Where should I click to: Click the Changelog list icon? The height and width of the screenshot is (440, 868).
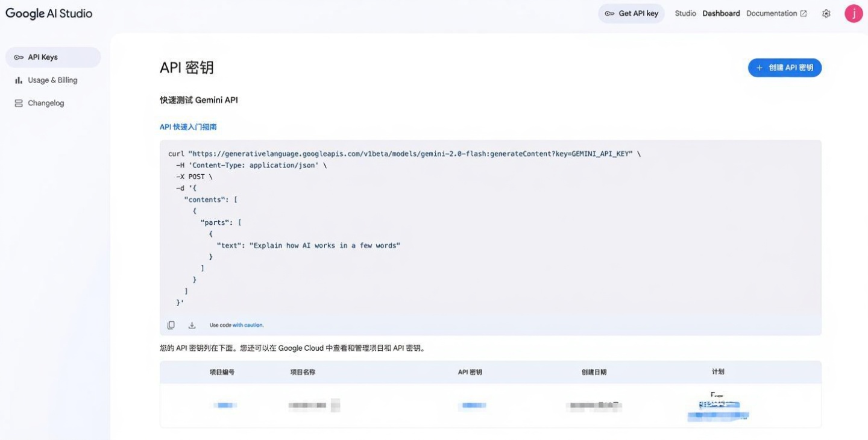pos(19,103)
